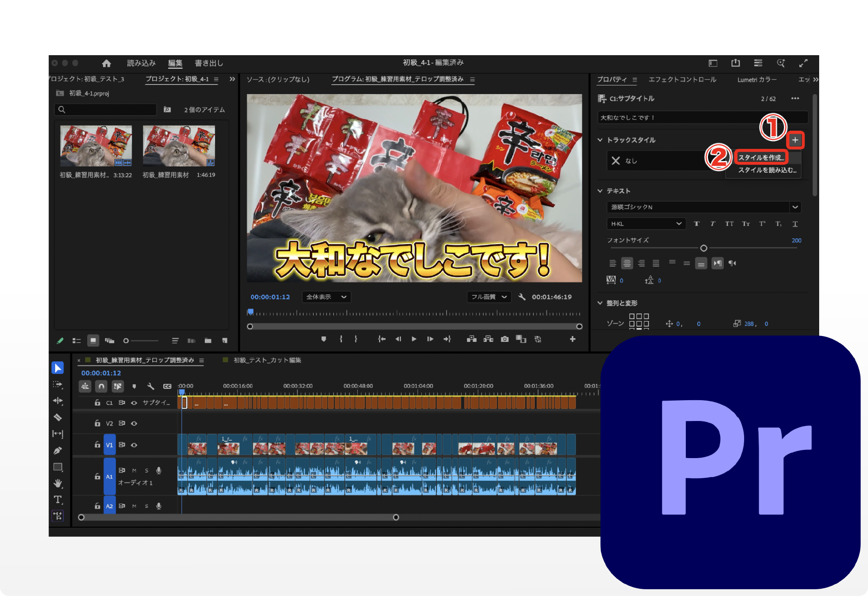
Task: Select the Hand tool
Action: tap(58, 483)
